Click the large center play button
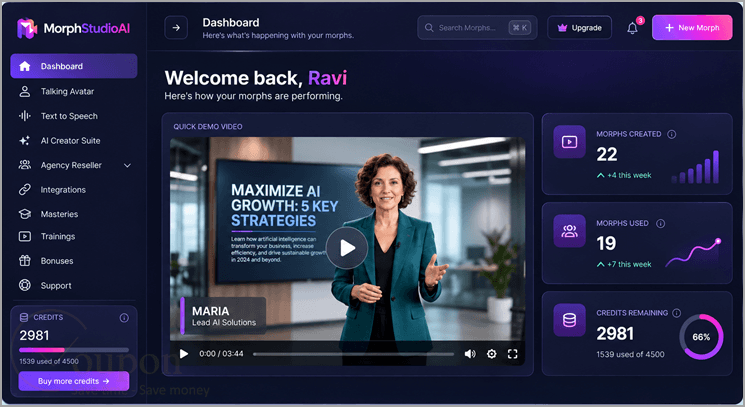The height and width of the screenshot is (407, 745). click(x=347, y=248)
